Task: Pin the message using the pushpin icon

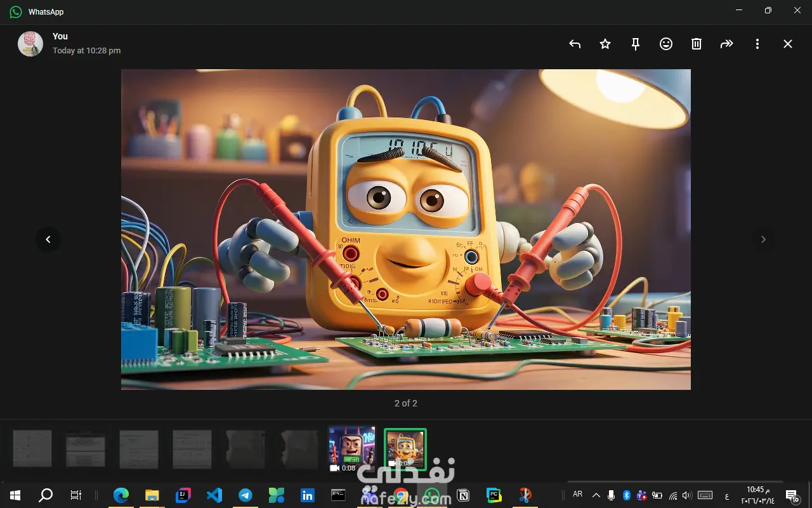Action: (636, 44)
